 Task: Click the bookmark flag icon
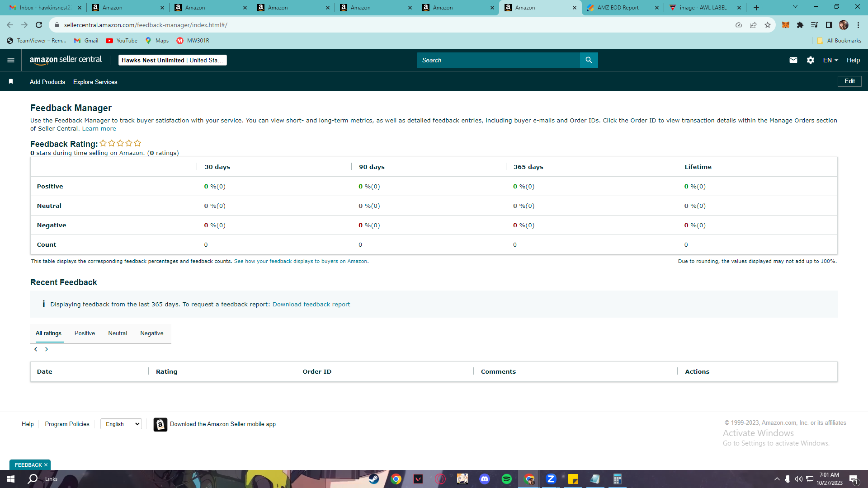[11, 82]
